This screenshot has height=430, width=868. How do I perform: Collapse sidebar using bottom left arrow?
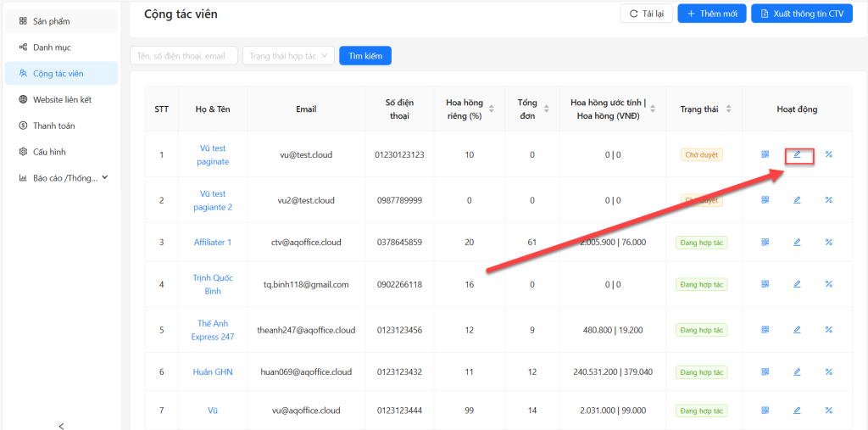(61, 425)
